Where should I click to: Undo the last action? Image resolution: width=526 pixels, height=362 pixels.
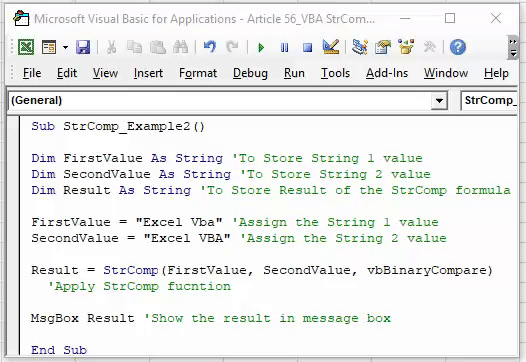(x=210, y=47)
